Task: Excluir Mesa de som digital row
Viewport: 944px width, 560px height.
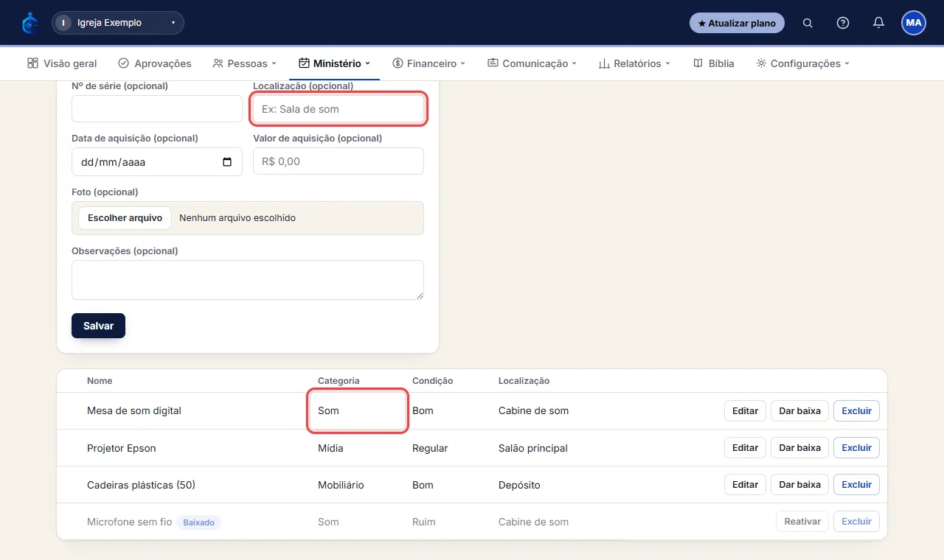Action: click(856, 410)
